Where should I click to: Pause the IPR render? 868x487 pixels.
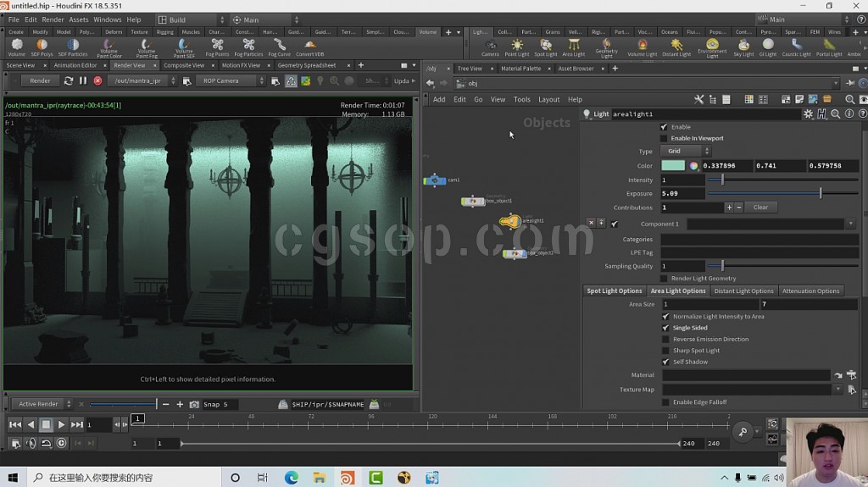point(83,80)
